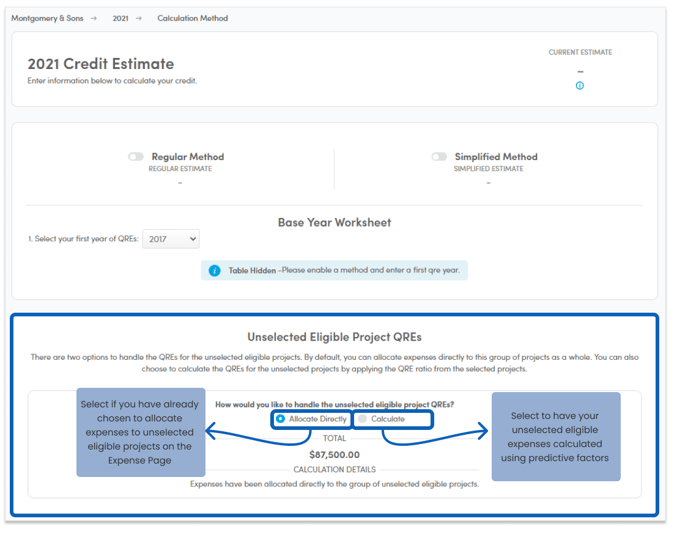Click the blue info icon in Table Hidden notice
The height and width of the screenshot is (535, 688).
click(215, 270)
